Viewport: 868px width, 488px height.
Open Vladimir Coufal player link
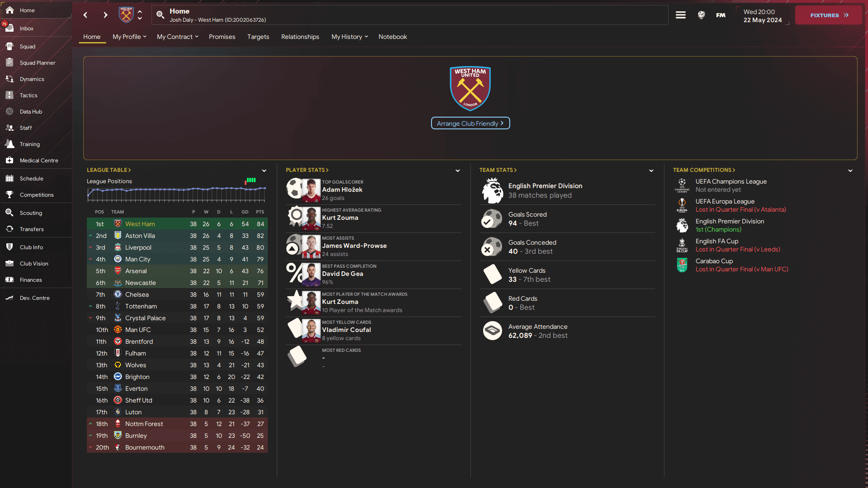click(x=346, y=330)
